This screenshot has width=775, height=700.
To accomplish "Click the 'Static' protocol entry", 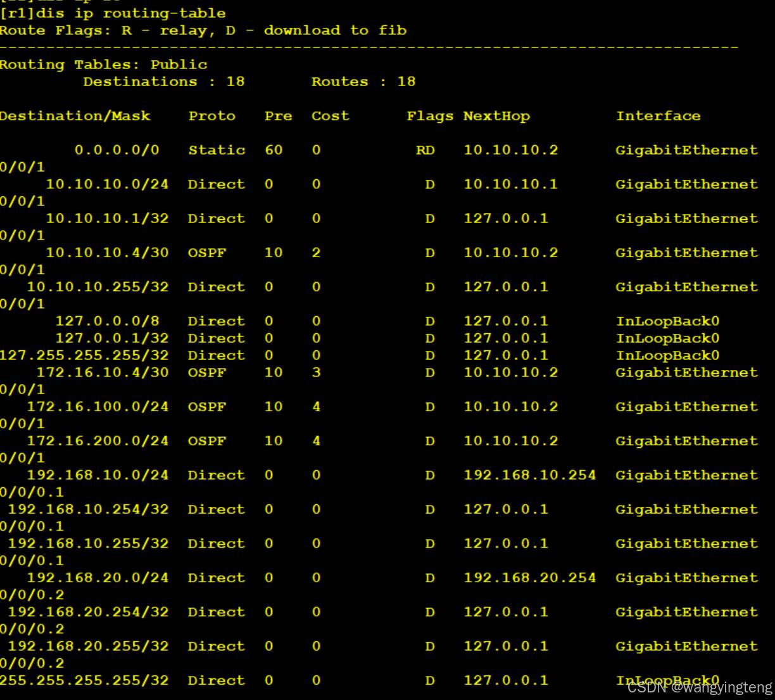I will point(217,150).
